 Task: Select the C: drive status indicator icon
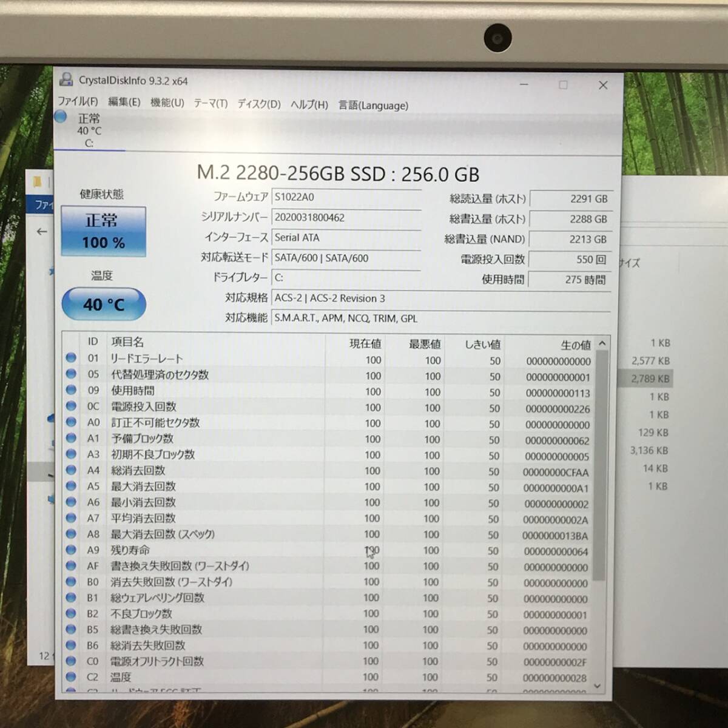pyautogui.click(x=61, y=116)
